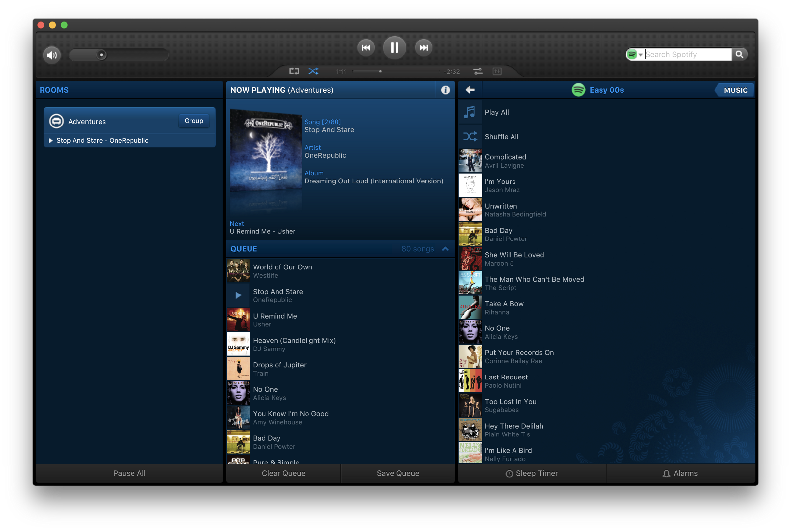The image size is (791, 532).
Task: Pause the current song
Action: 394,48
